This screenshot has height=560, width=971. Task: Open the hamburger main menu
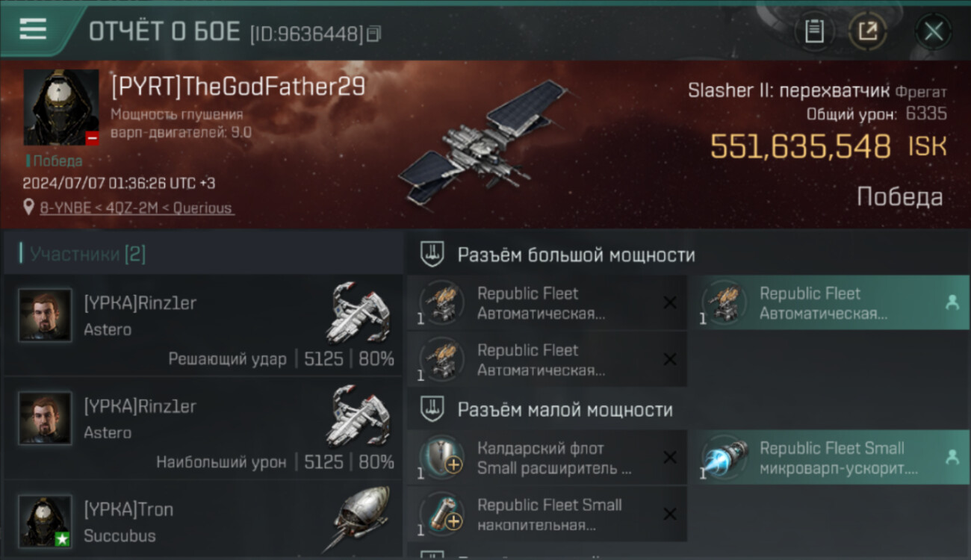pyautogui.click(x=33, y=29)
